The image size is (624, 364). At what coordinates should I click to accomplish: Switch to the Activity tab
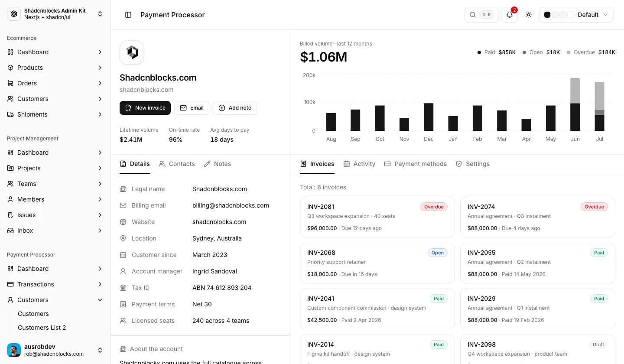[359, 164]
